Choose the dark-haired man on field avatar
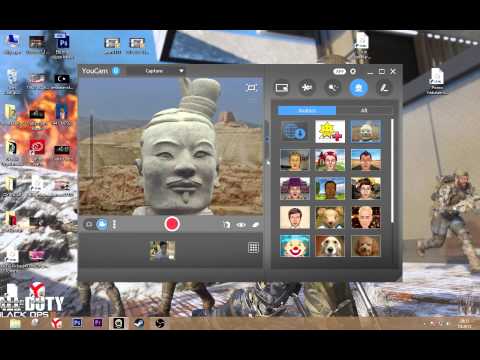 366,160
